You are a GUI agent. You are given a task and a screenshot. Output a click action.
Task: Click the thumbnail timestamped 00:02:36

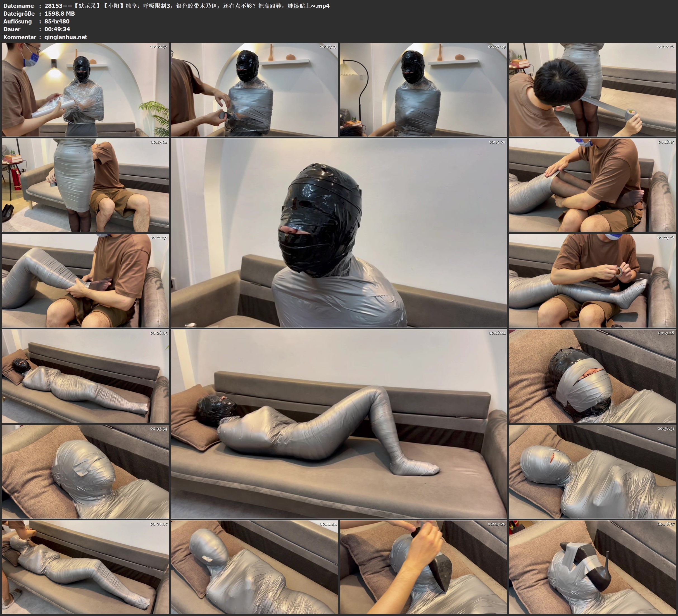[85, 90]
